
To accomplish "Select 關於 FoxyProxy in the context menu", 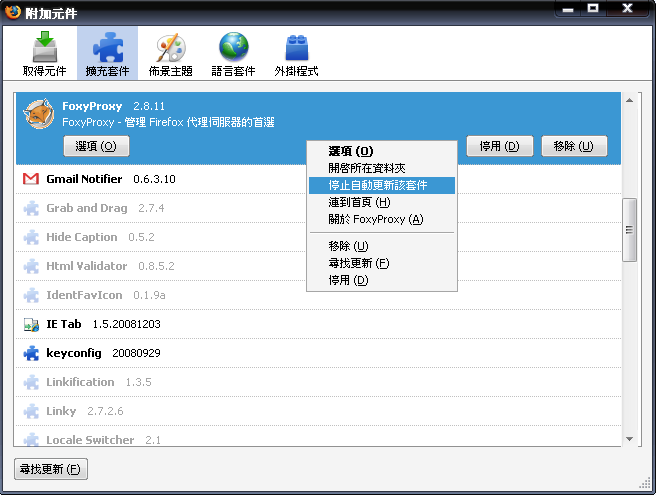I will click(375, 219).
